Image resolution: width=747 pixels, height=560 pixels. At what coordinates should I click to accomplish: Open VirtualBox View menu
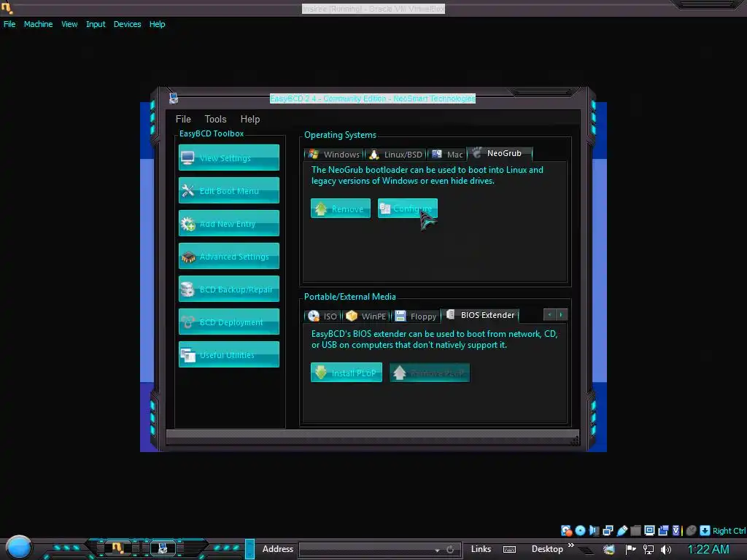69,24
